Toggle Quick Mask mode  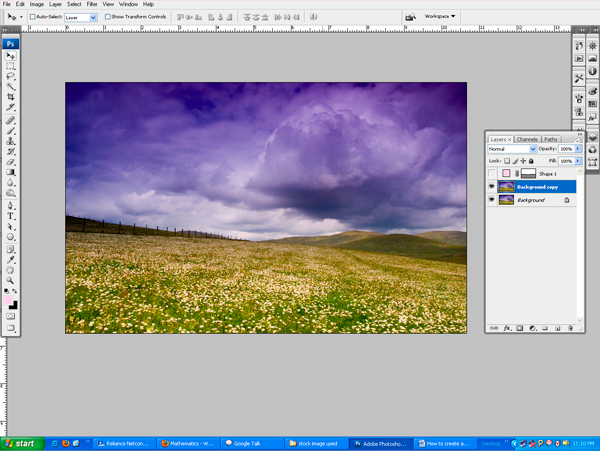[11, 316]
